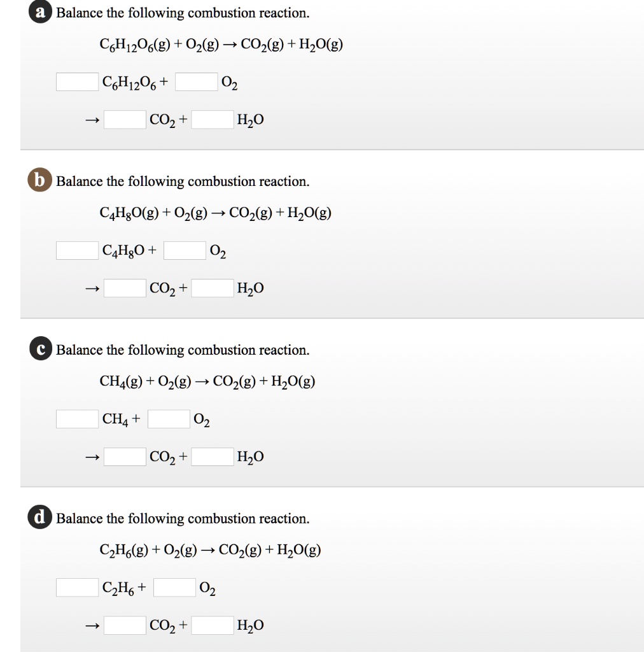
Task: Select H2O coefficient field in part d
Action: coord(213,625)
